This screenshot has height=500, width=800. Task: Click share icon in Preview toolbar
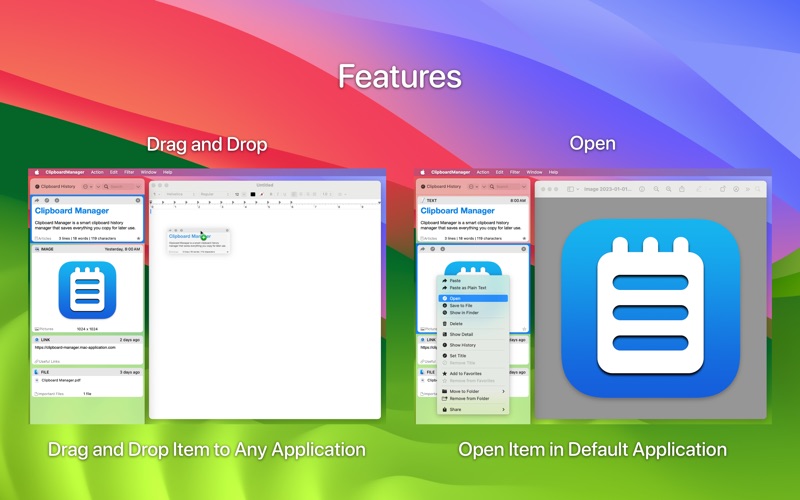pos(682,189)
